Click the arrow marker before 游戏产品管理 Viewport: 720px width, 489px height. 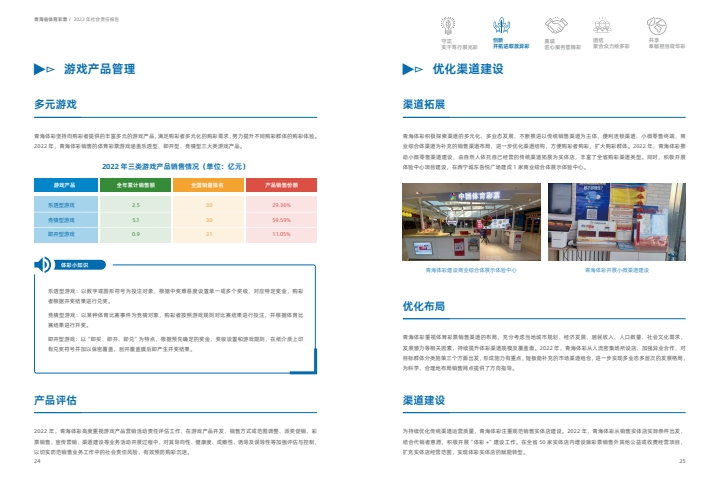tap(44, 69)
